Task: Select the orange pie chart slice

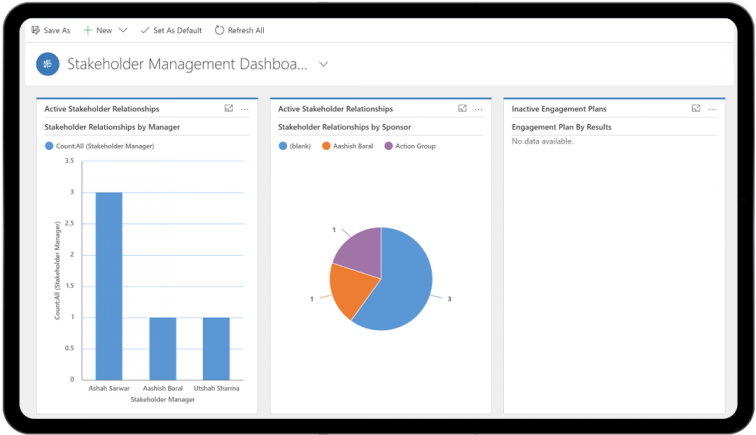Action: click(351, 289)
